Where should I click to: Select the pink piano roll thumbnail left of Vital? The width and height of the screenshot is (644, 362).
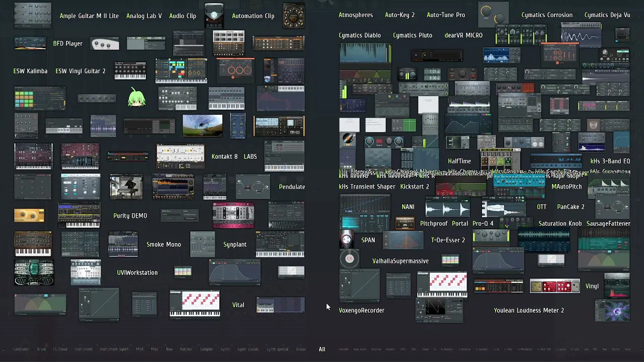coord(195,304)
